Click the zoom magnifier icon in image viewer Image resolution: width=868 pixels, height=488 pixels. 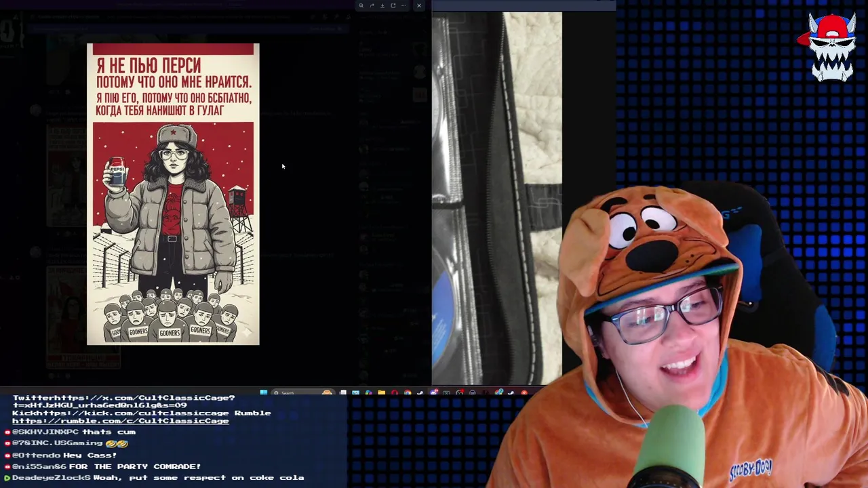point(361,5)
